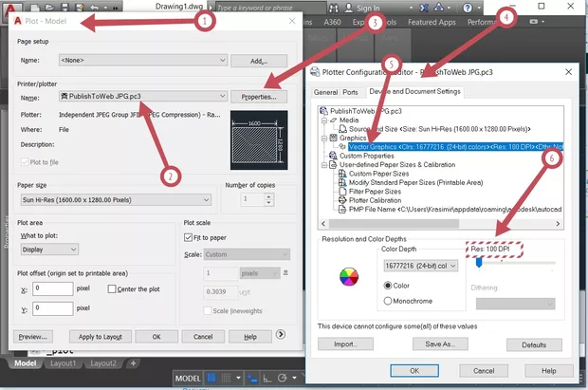Click the Preview button
The width and height of the screenshot is (588, 390).
(x=33, y=337)
